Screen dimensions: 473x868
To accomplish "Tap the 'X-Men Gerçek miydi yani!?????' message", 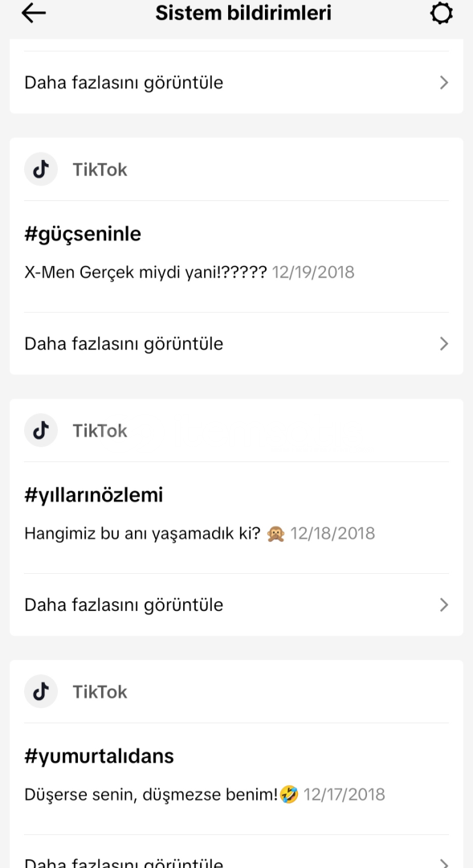I will pos(145,272).
